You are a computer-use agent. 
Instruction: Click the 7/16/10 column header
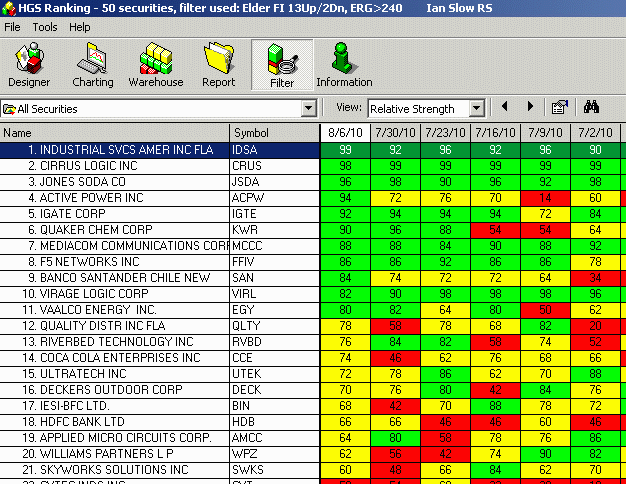click(x=495, y=133)
